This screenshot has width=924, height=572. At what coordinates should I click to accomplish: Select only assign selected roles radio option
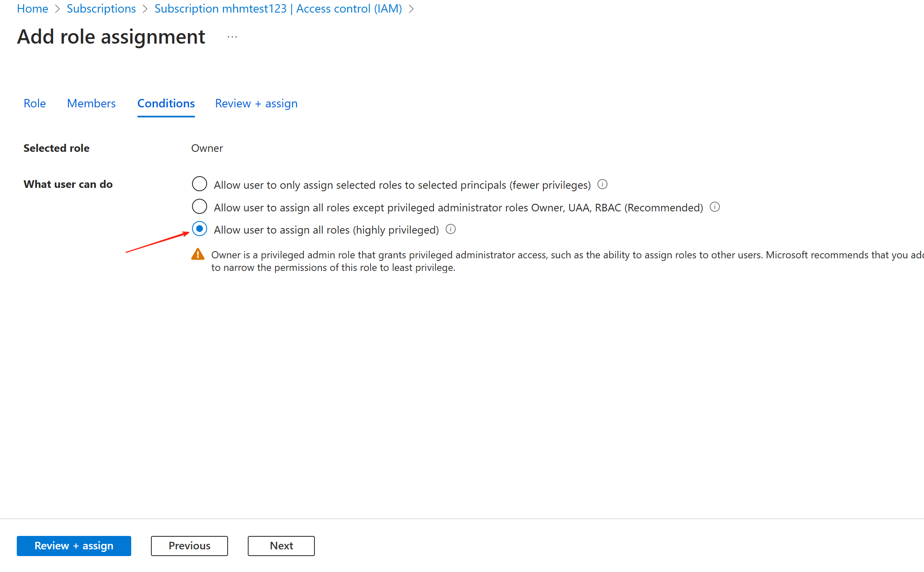point(200,184)
